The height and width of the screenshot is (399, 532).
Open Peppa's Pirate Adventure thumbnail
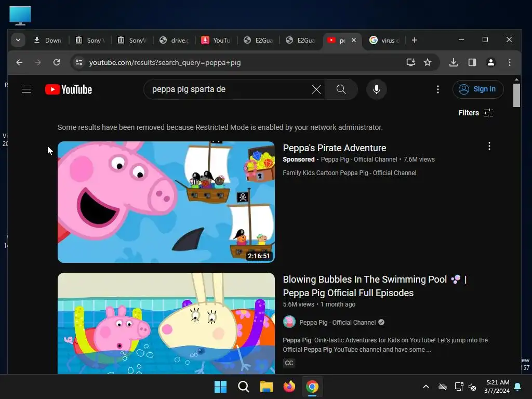point(166,202)
